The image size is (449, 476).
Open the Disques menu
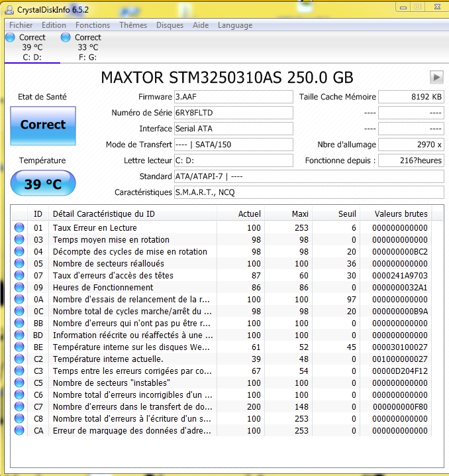click(x=170, y=25)
